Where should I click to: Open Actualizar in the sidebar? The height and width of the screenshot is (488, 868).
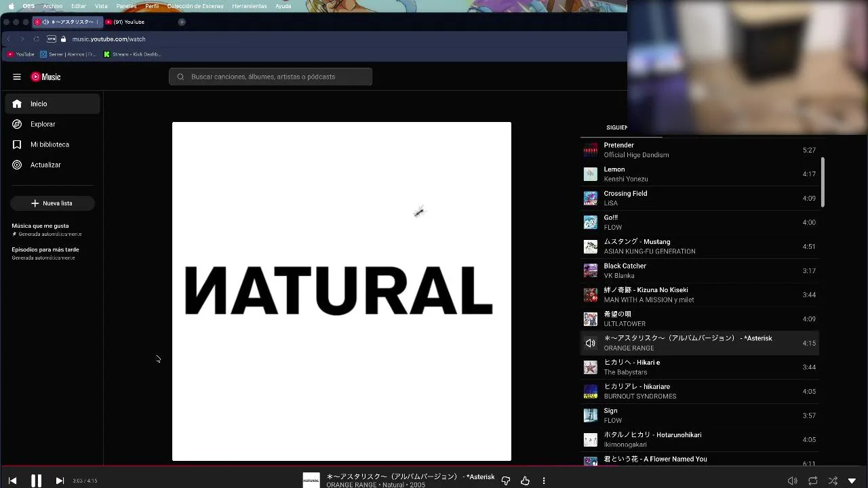point(53,165)
